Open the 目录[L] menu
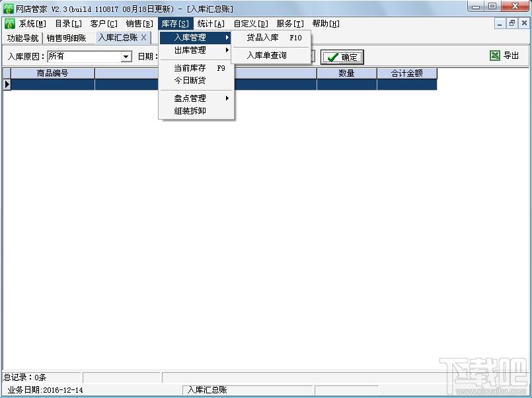 coord(68,24)
